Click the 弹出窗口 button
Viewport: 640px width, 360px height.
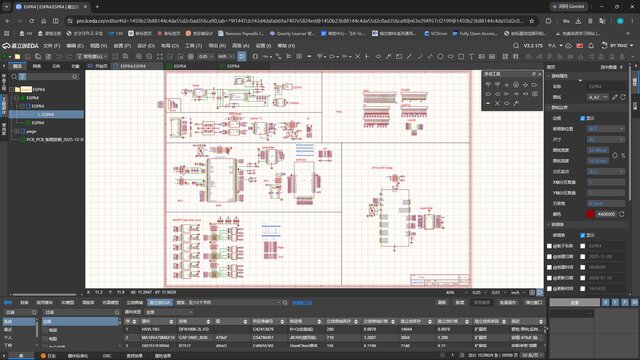pos(533,302)
